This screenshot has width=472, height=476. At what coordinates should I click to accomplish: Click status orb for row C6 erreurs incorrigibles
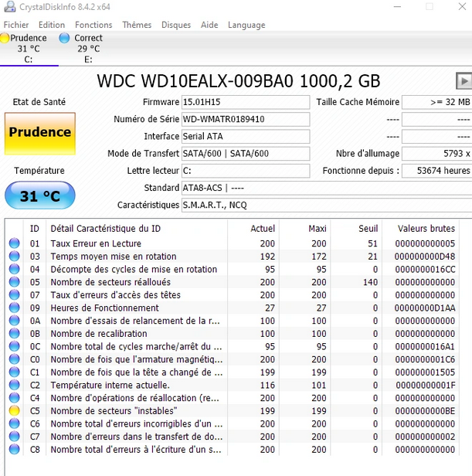(x=14, y=423)
